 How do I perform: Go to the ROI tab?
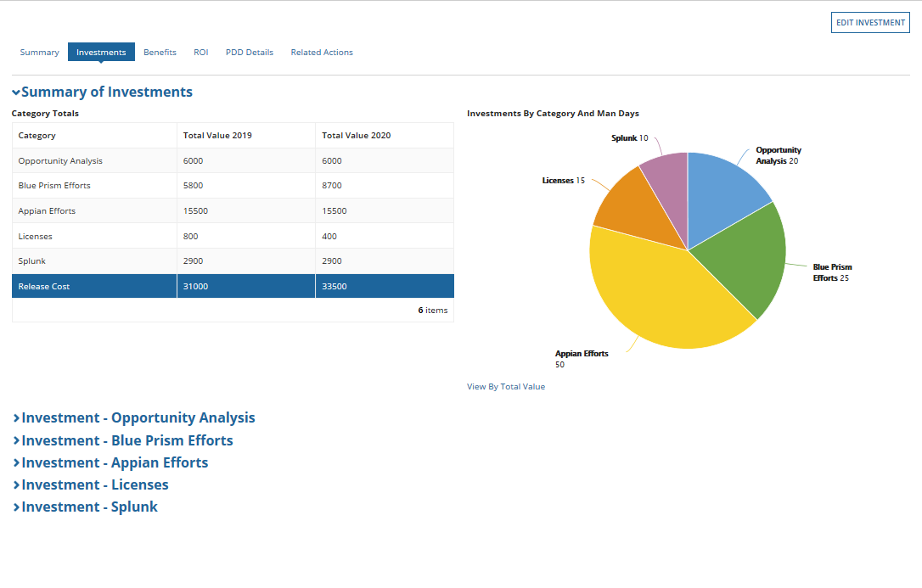click(x=201, y=53)
